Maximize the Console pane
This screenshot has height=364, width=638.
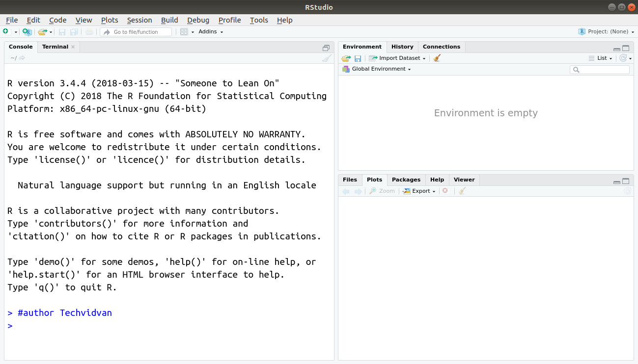[326, 48]
